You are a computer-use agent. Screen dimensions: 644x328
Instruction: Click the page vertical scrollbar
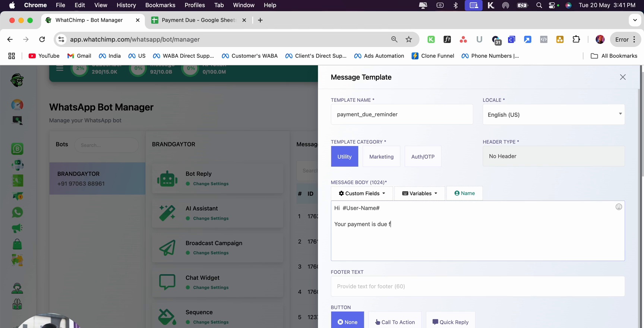coord(642,125)
